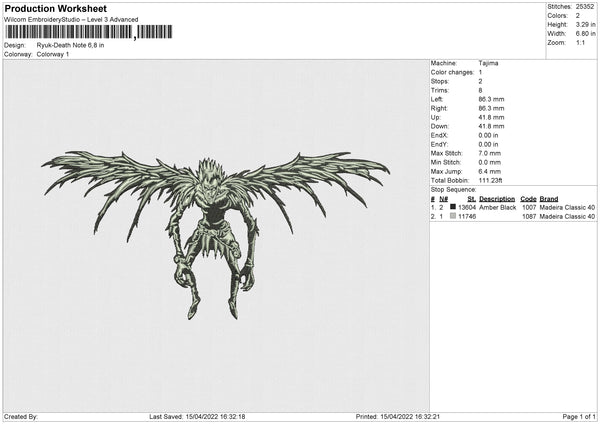Click the Total Bobbin value 111.23ft
This screenshot has height=424, width=600.
[491, 180]
